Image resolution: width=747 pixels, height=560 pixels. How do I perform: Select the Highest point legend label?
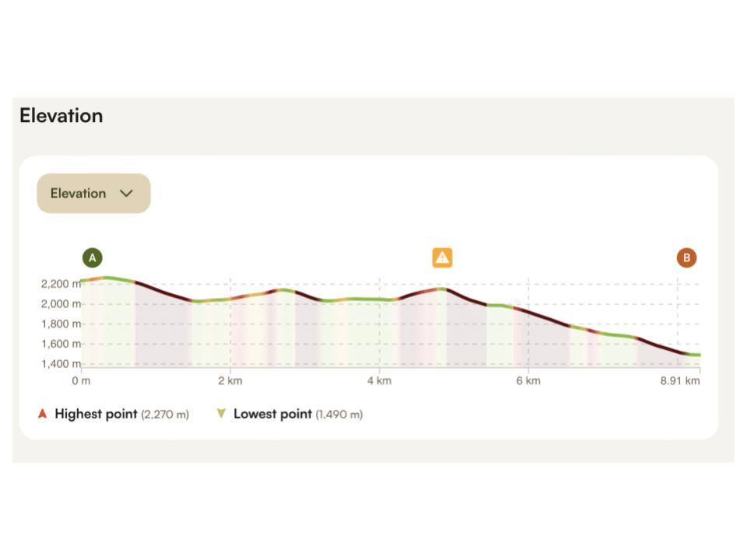tap(96, 414)
